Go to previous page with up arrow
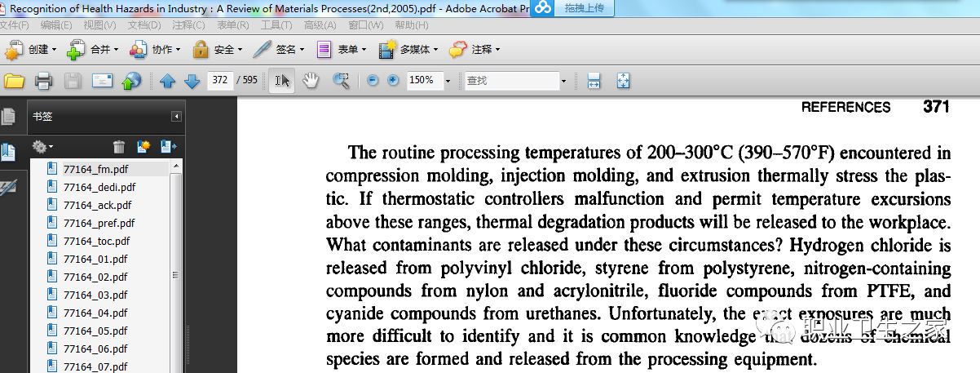This screenshot has width=980, height=373. pyautogui.click(x=168, y=81)
